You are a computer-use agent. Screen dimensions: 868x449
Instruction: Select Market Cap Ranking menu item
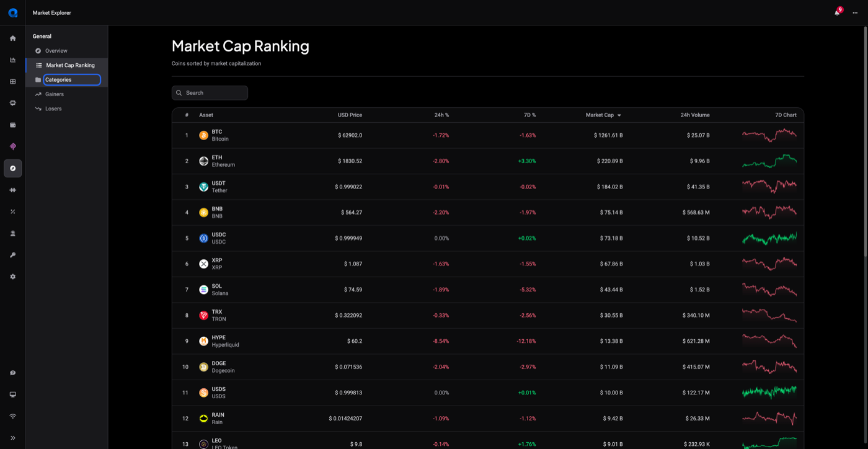click(66, 65)
